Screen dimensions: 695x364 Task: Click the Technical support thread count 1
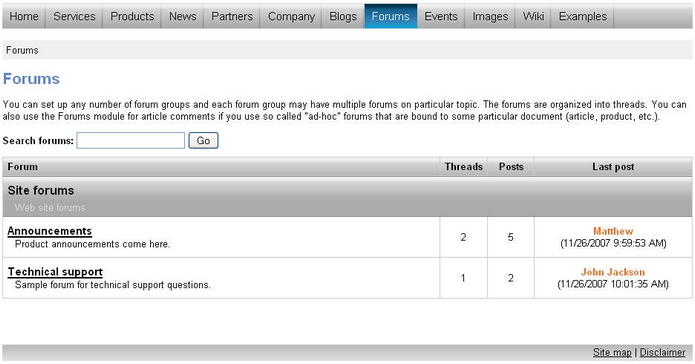click(x=463, y=278)
